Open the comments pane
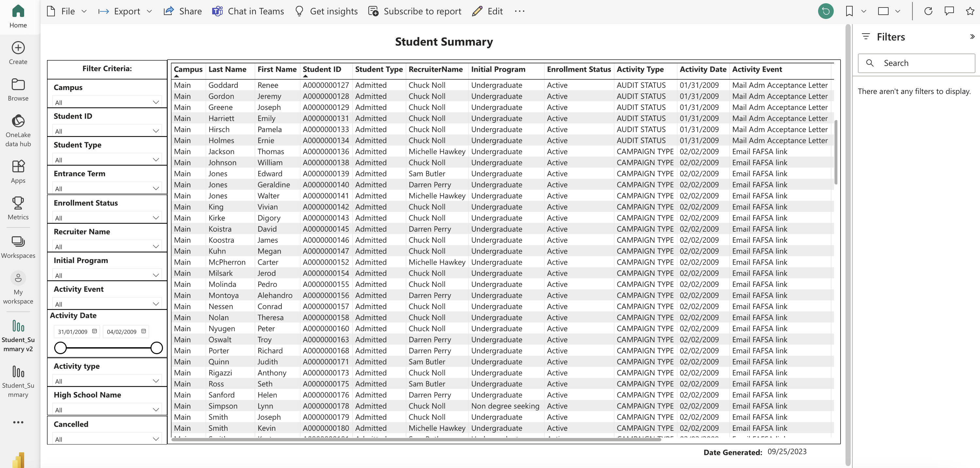This screenshot has width=980, height=468. [949, 11]
